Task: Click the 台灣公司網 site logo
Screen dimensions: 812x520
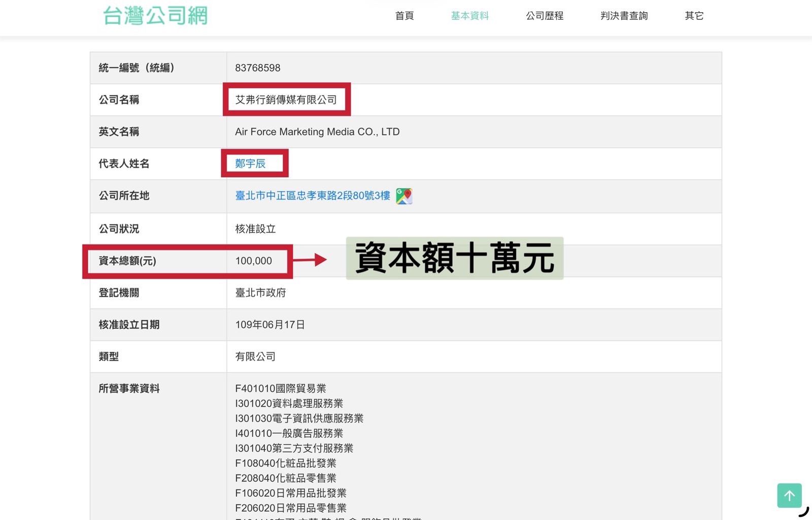Action: pos(156,15)
